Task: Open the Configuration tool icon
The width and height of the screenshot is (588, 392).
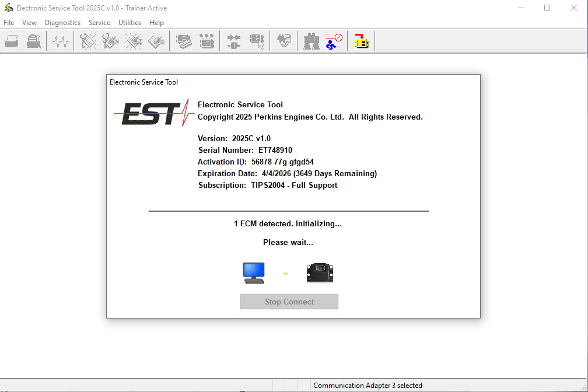Action: click(206, 41)
